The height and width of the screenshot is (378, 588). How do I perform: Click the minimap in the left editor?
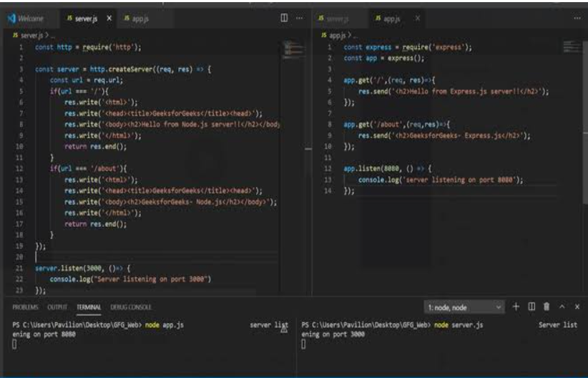tap(294, 50)
